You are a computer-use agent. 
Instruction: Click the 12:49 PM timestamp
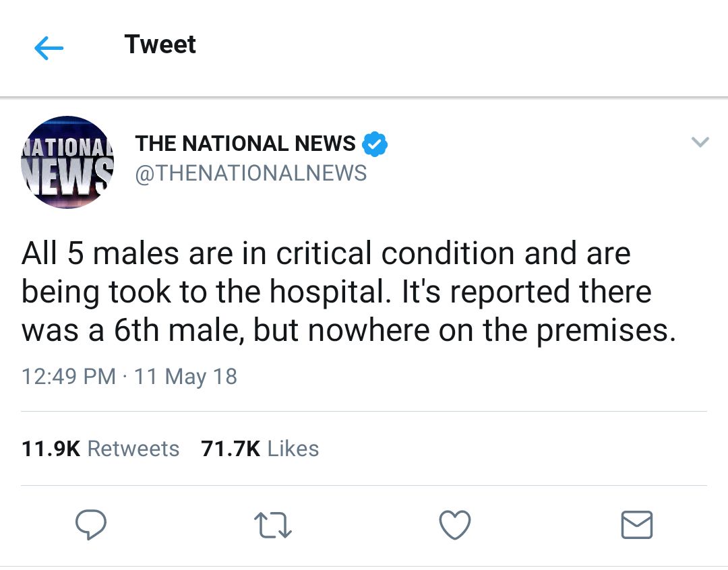tap(69, 376)
